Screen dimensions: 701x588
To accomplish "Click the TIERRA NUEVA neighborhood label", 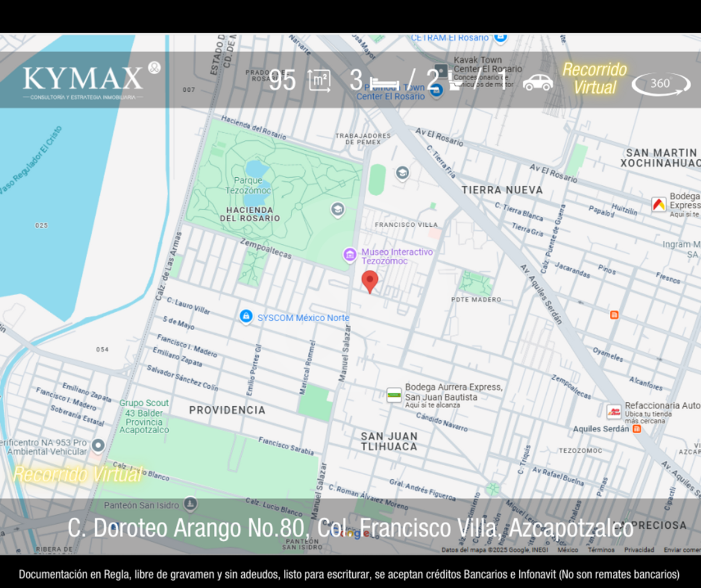I will (x=502, y=190).
